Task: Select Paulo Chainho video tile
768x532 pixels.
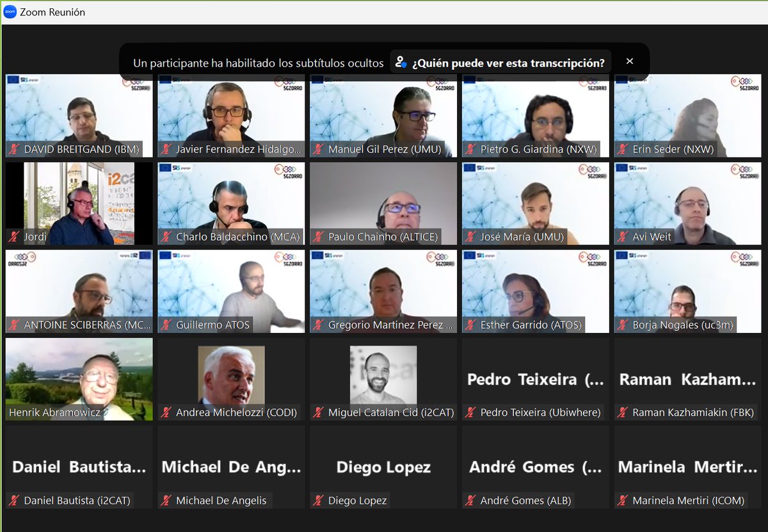Action: 384,204
